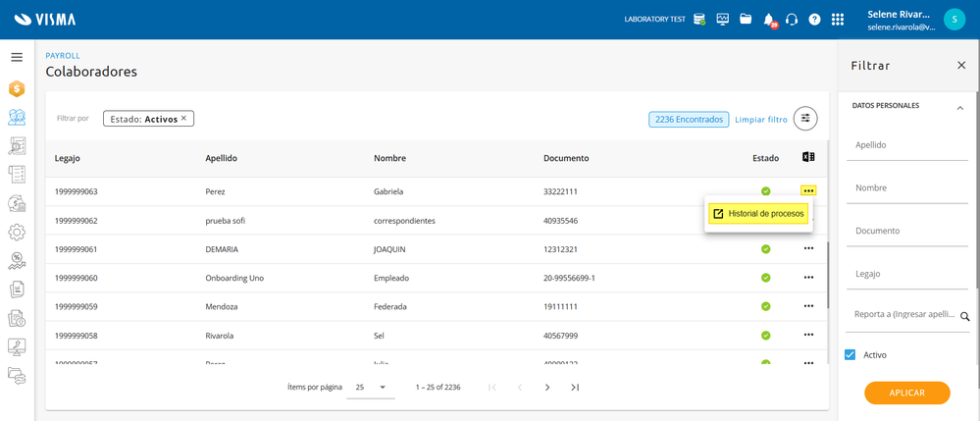Open notifications bell with 29 badge
Viewport: 980px width, 421px height.
pos(769,20)
